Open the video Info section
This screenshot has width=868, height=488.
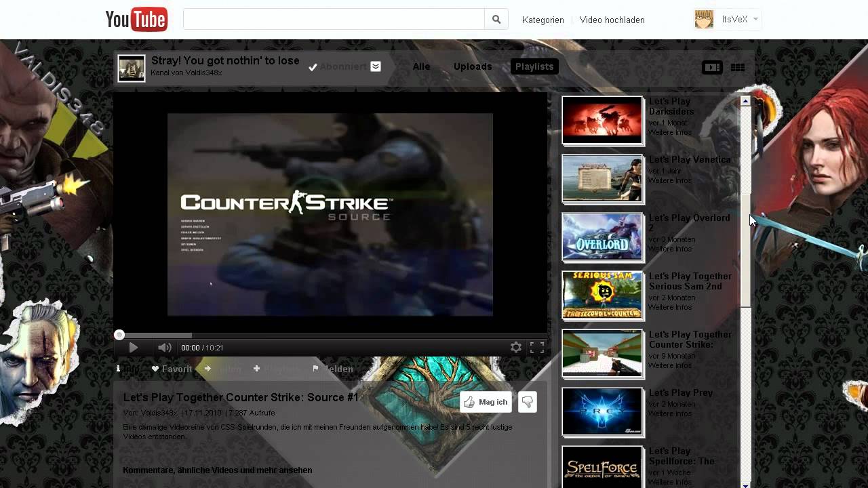[x=128, y=369]
